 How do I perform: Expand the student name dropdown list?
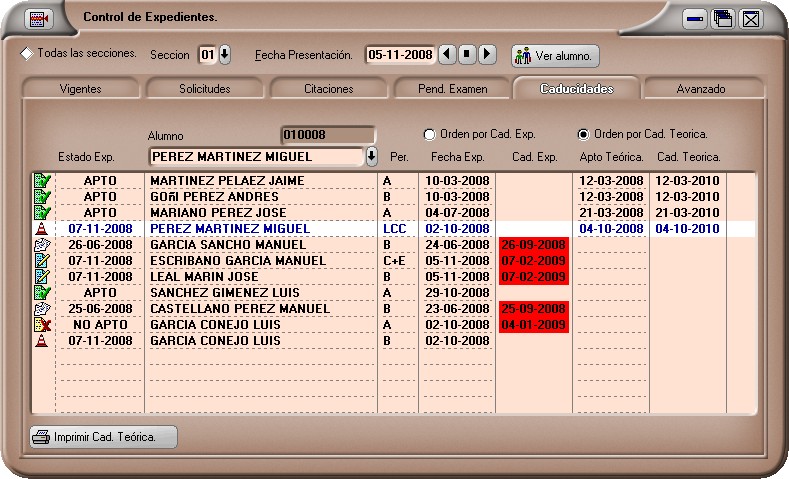pos(371,156)
